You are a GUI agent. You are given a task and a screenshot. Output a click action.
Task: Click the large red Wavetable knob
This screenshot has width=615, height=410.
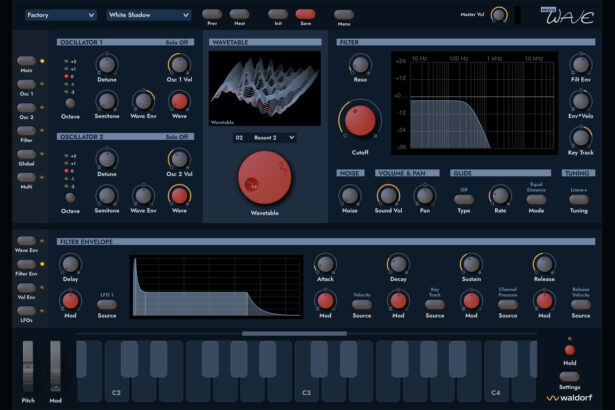264,178
